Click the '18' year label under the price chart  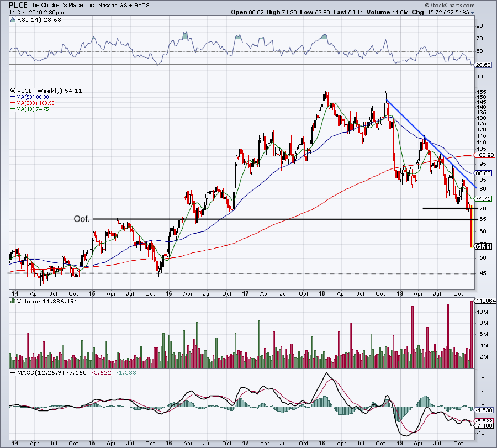(321, 293)
